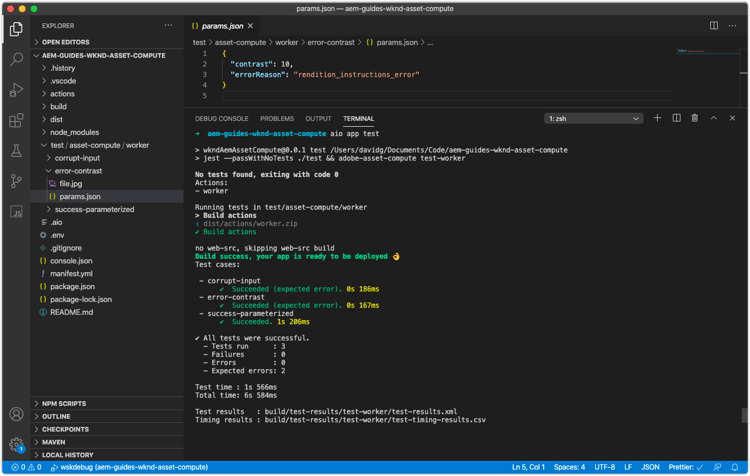
Task: Open the Search view in activity bar
Action: click(x=16, y=60)
